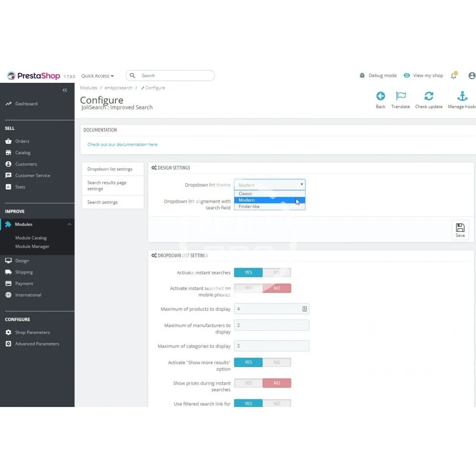Click the user profile avatar icon
This screenshot has height=476, width=476.
472,76
